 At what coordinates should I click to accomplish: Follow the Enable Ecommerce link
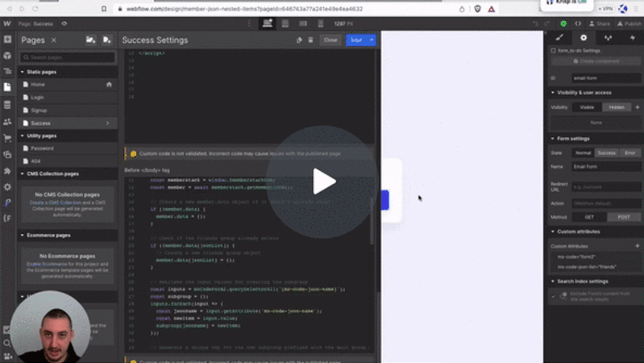coord(47,264)
